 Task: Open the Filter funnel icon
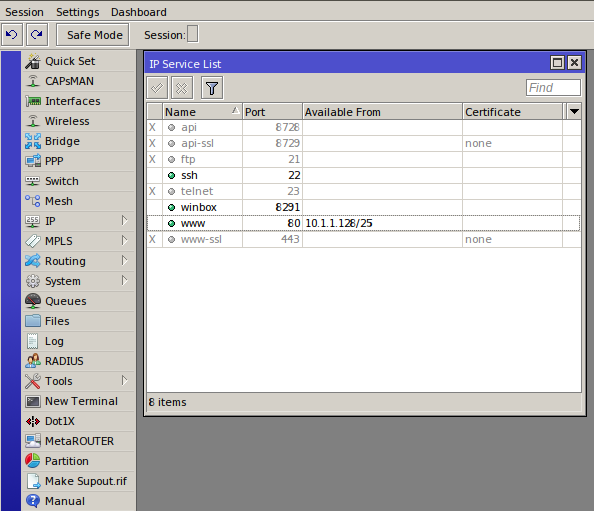pyautogui.click(x=212, y=88)
